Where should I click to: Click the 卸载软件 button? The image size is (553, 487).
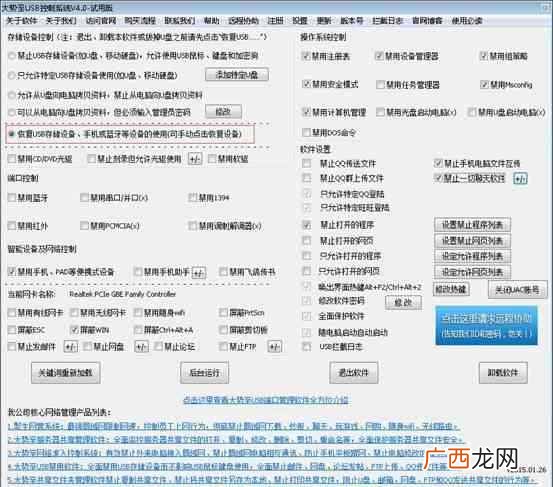(503, 372)
